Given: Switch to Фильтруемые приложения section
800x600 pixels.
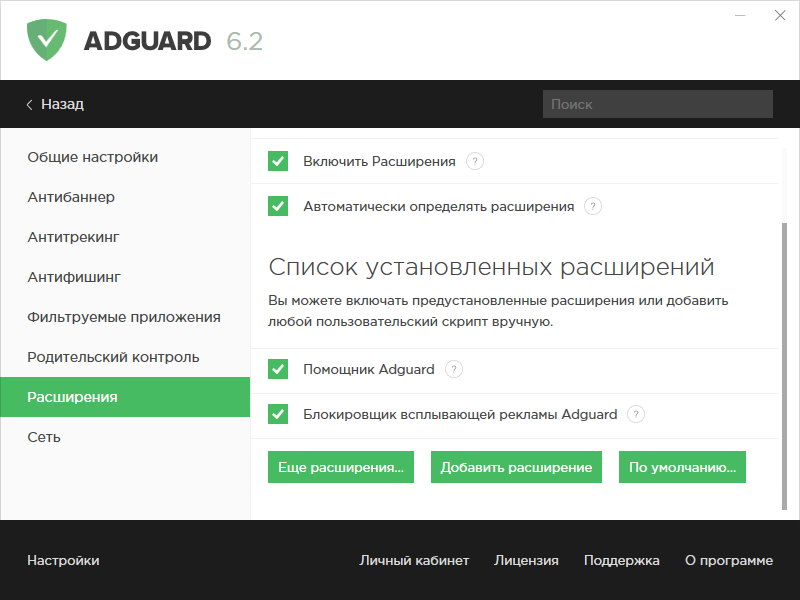Looking at the screenshot, I should (x=125, y=317).
